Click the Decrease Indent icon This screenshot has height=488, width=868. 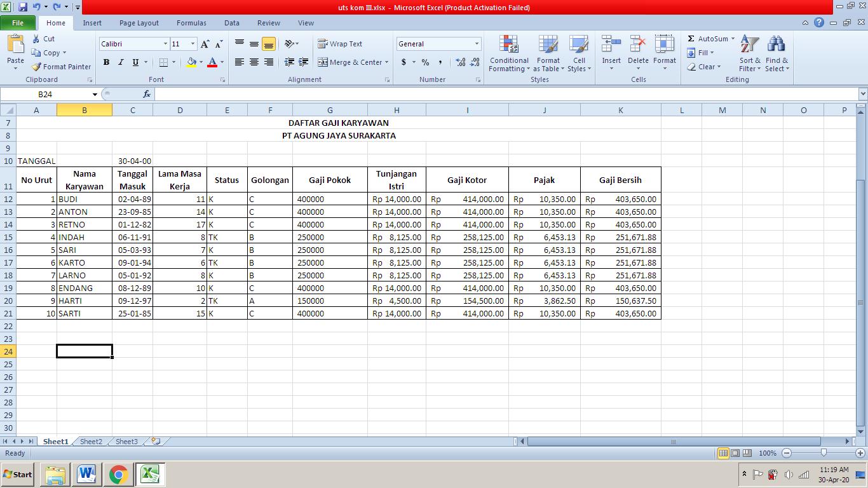(x=289, y=62)
